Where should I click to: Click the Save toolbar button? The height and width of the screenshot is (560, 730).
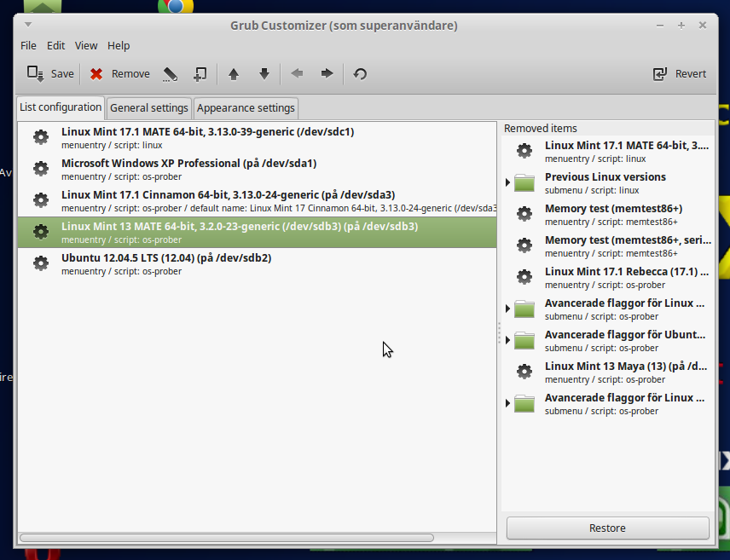pyautogui.click(x=50, y=73)
